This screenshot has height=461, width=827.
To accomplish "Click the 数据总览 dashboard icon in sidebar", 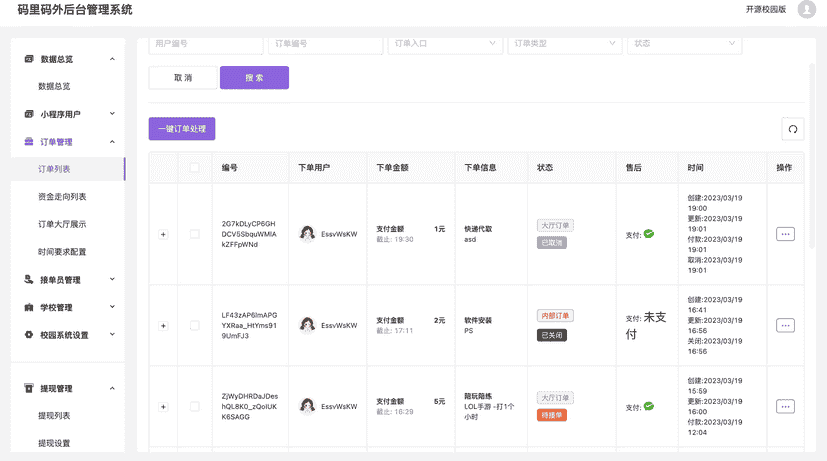I will [29, 59].
